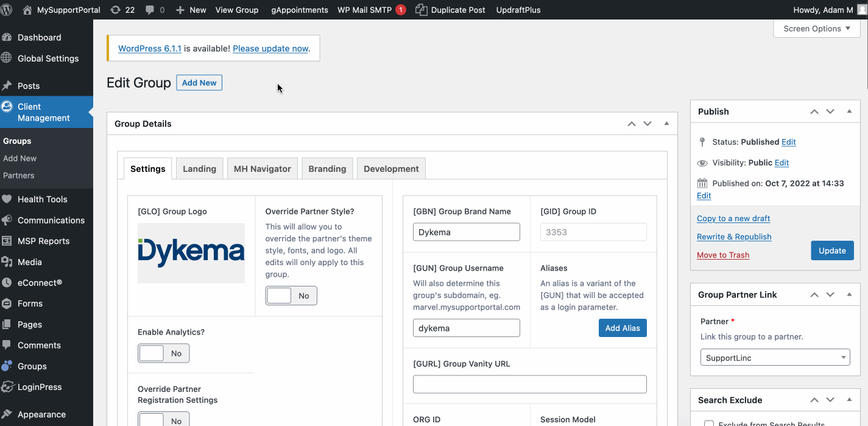Open Forms sidebar icon
Viewport: 868px width, 426px height.
click(x=7, y=304)
